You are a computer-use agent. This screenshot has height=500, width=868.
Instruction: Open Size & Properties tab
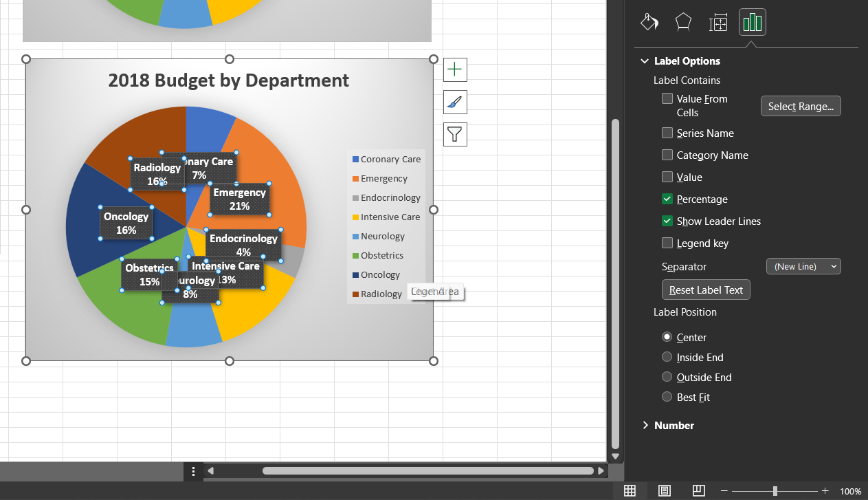[x=718, y=22]
